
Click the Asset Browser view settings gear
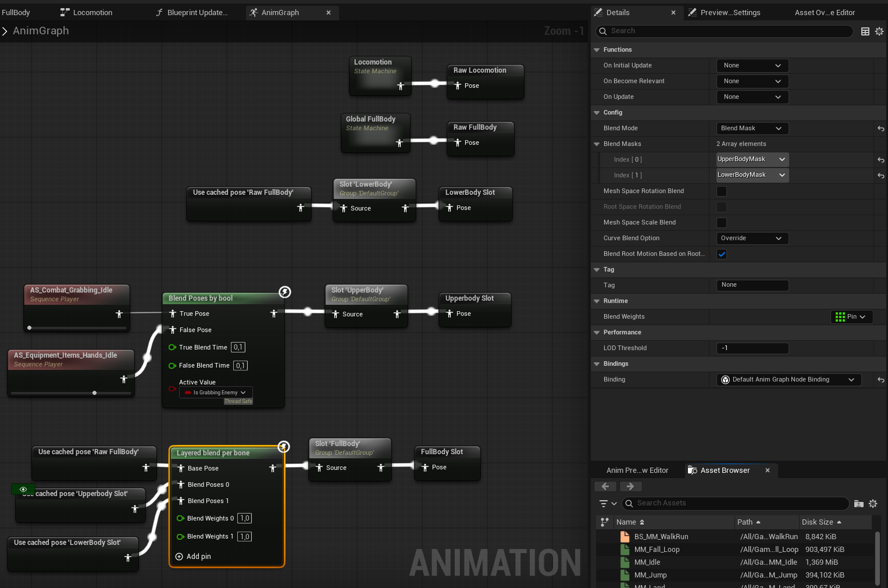[872, 504]
